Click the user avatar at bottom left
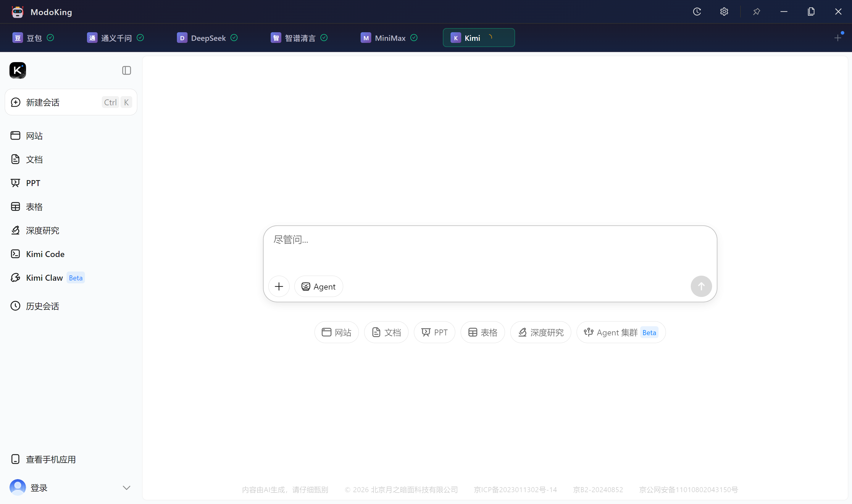 click(x=18, y=487)
